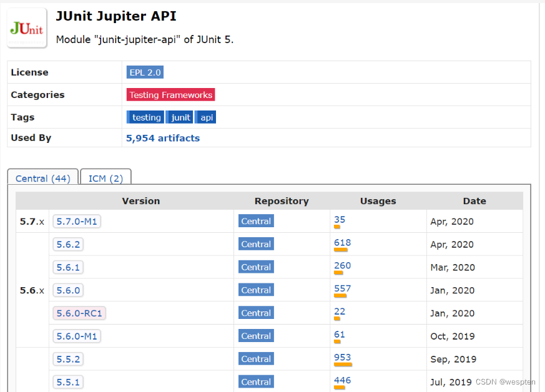Select the testing tag
The height and width of the screenshot is (392, 545).
(x=145, y=117)
